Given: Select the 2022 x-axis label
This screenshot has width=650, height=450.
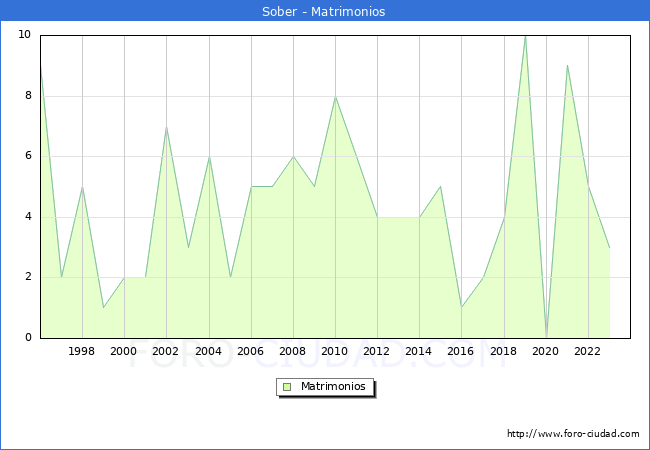Looking at the screenshot, I should point(587,351).
